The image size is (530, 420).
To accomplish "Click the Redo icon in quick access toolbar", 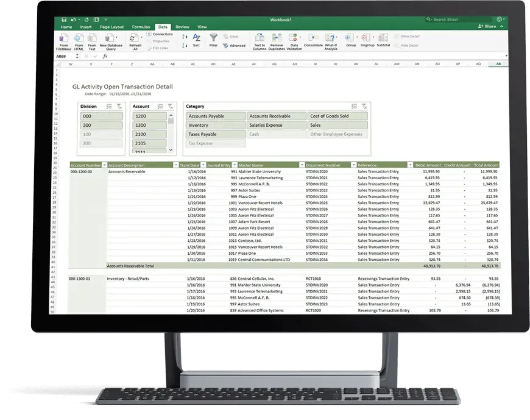I will 87,20.
